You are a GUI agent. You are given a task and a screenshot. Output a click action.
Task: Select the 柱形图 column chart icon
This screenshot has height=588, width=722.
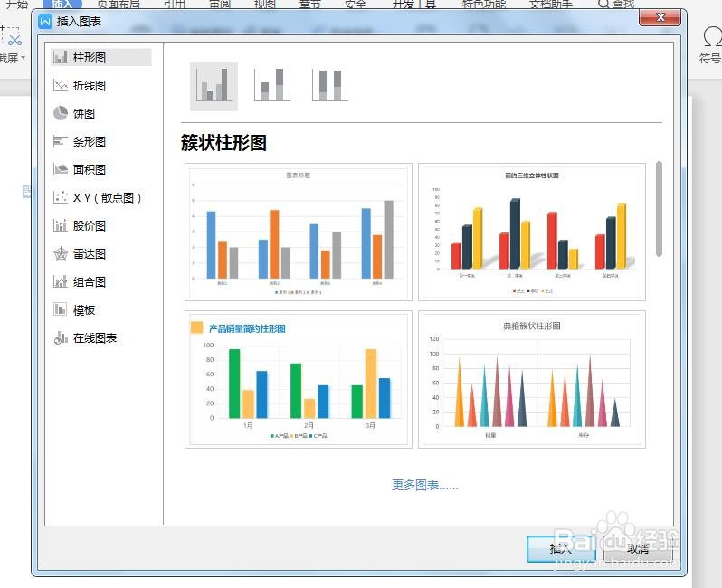tap(61, 57)
